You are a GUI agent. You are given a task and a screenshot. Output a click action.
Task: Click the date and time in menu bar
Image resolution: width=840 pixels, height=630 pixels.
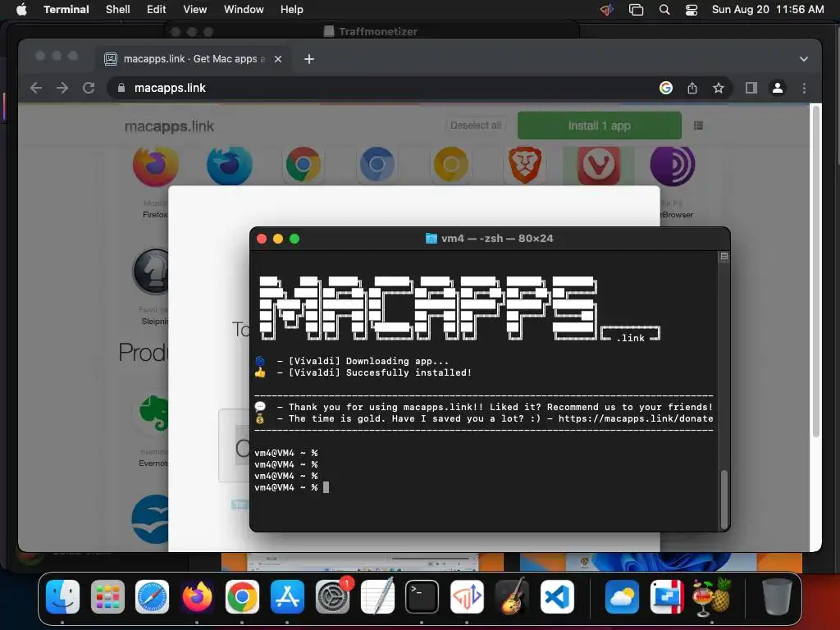point(768,9)
